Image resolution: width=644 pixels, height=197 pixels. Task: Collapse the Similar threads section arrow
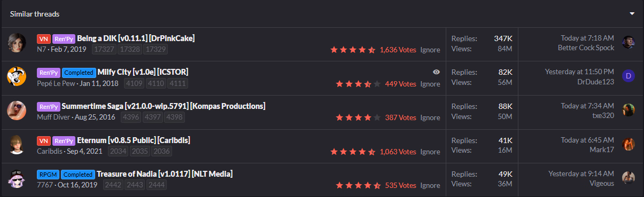click(x=632, y=13)
